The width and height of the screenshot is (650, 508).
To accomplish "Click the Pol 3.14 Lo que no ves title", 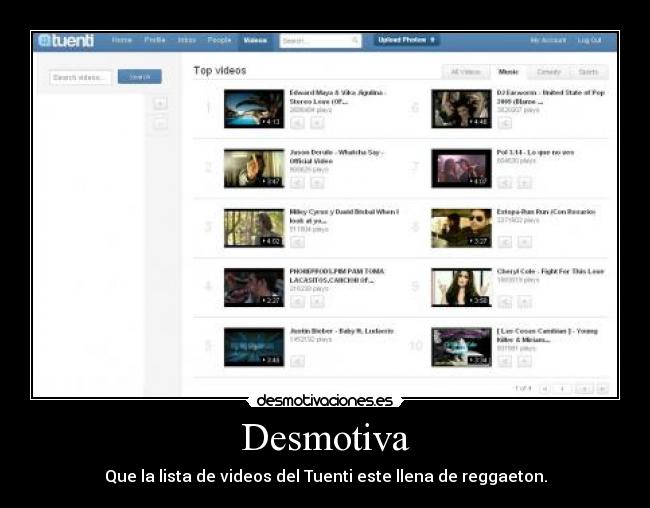I will point(536,153).
